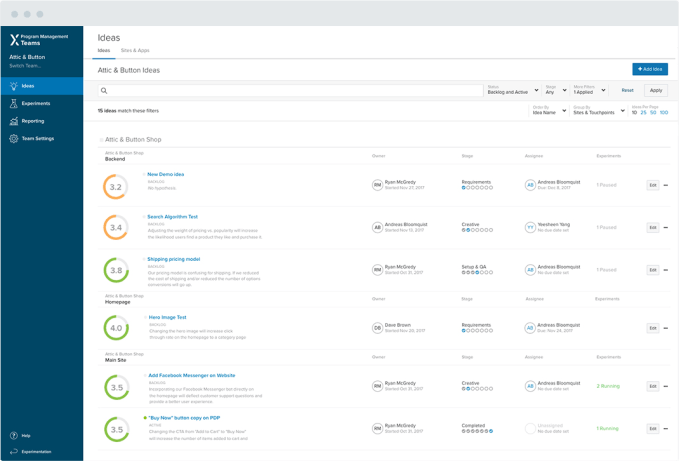Set ideas per page to 50

click(x=653, y=113)
